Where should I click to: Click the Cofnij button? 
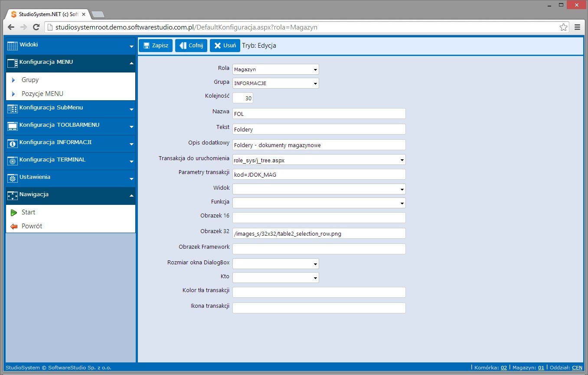coord(191,46)
